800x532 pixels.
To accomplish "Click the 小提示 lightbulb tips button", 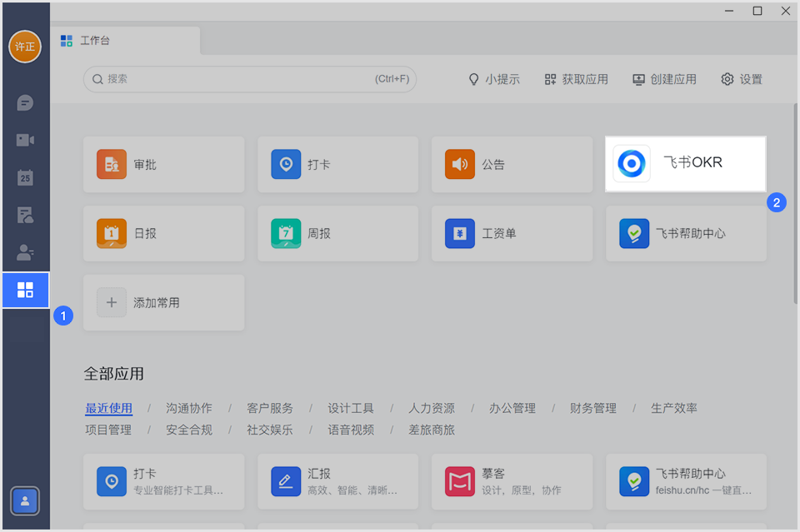I will coord(494,79).
